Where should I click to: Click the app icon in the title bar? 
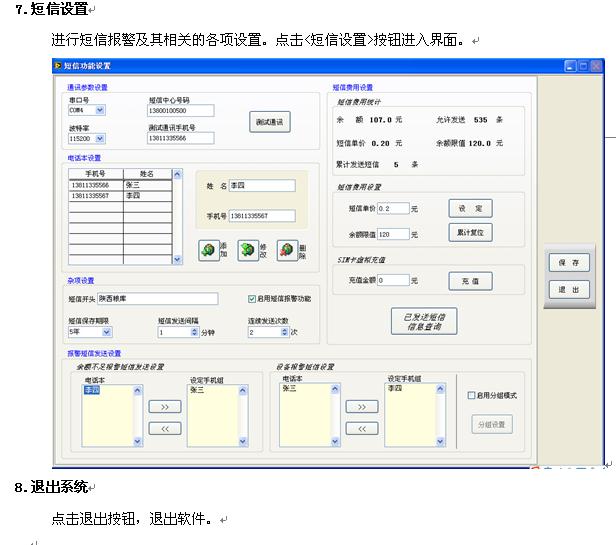click(x=58, y=66)
